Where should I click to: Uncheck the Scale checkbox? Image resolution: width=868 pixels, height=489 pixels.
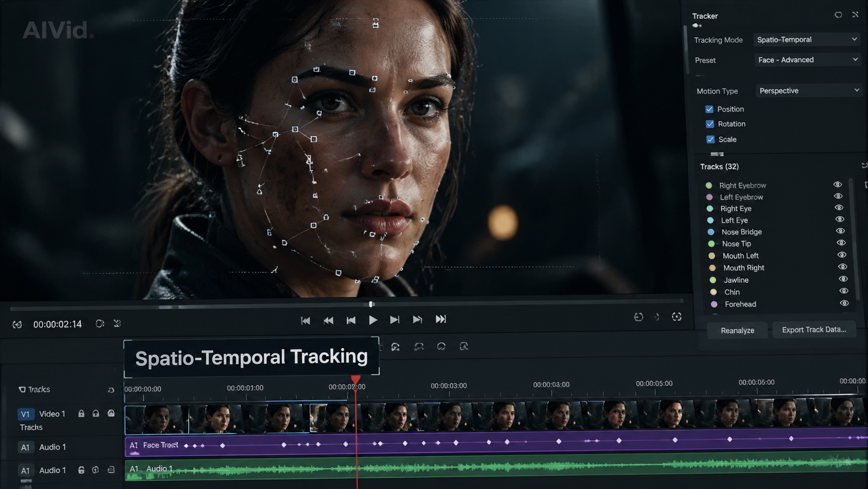coord(710,139)
